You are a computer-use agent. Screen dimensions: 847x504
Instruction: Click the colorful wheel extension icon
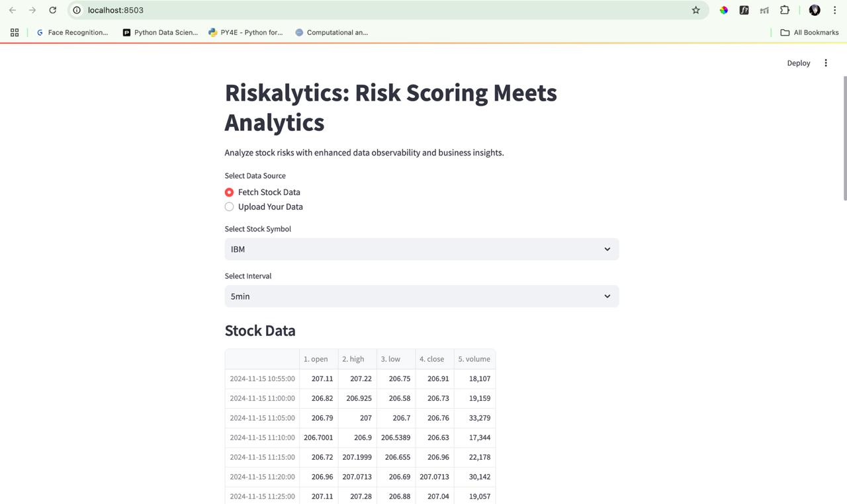[724, 10]
